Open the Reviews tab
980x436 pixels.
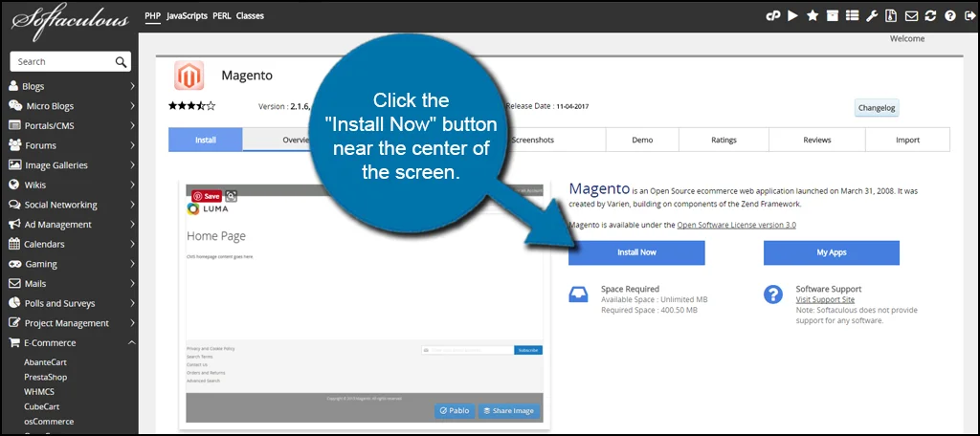click(x=817, y=140)
